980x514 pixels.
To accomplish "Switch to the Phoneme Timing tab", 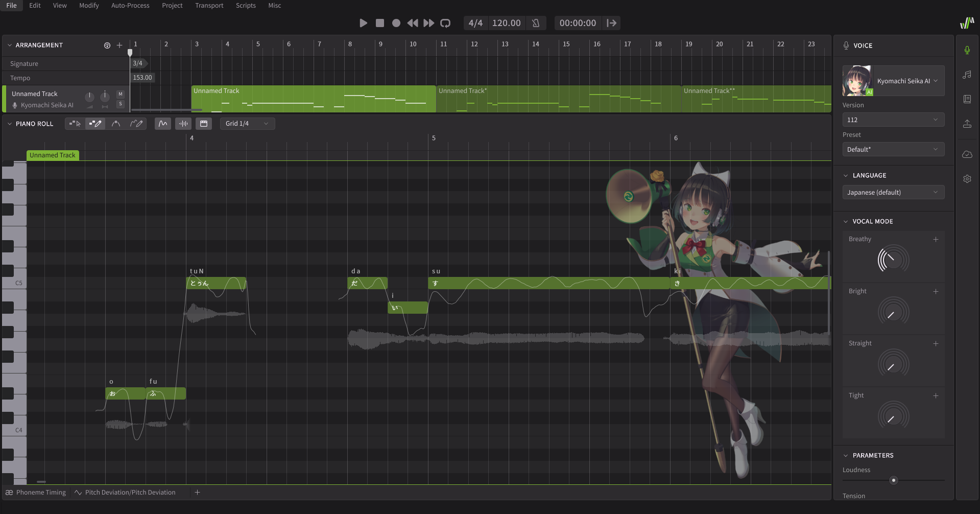I will (36, 493).
